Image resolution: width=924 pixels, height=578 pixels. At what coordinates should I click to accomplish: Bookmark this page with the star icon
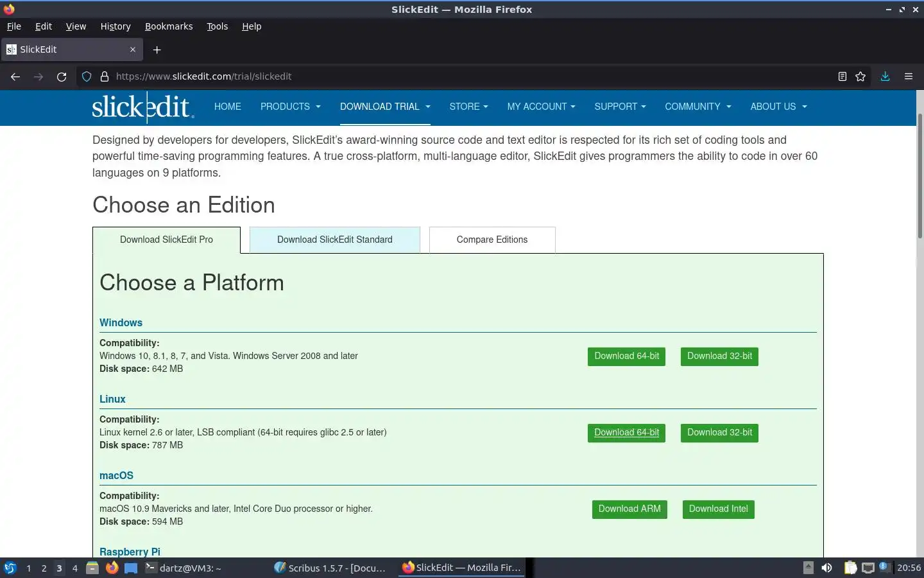[860, 76]
